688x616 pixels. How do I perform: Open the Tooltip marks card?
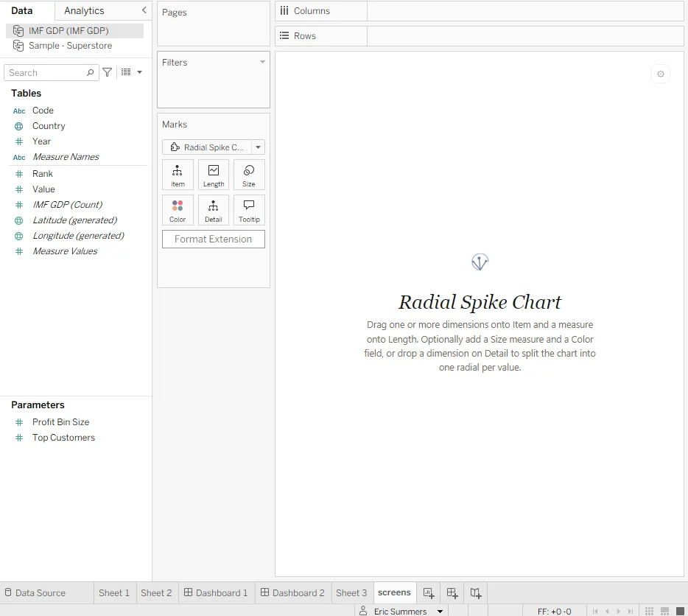(249, 210)
